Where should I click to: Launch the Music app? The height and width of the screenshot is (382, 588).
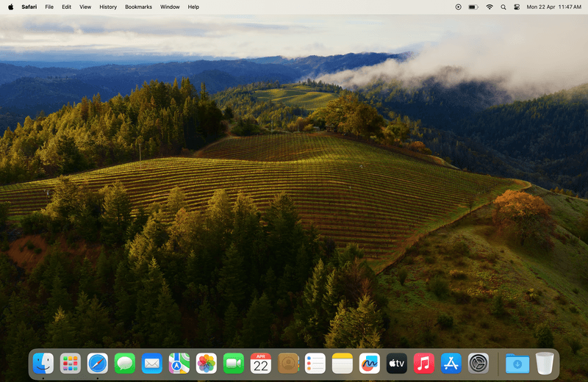(423, 363)
